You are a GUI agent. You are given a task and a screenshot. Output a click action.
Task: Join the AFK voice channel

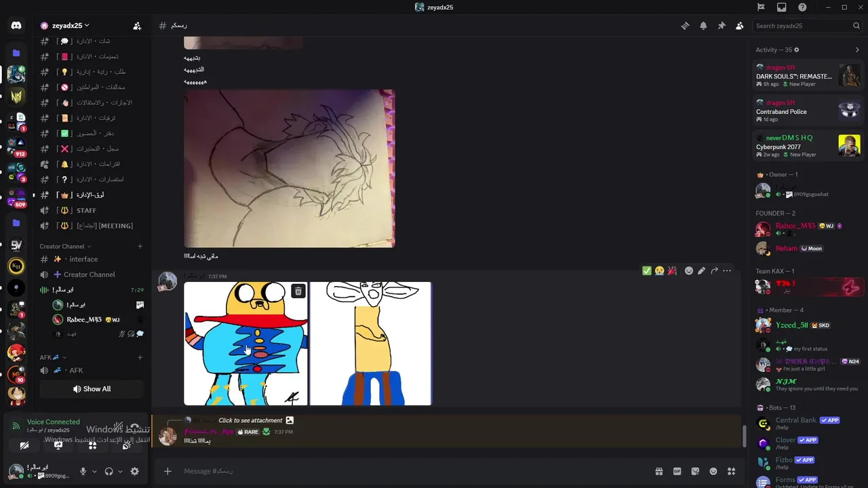tap(92, 370)
